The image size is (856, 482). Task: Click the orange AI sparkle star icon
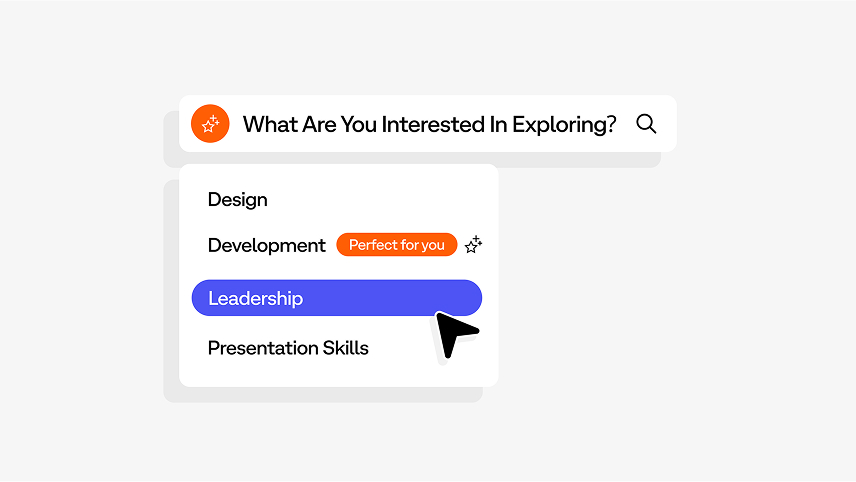click(210, 124)
